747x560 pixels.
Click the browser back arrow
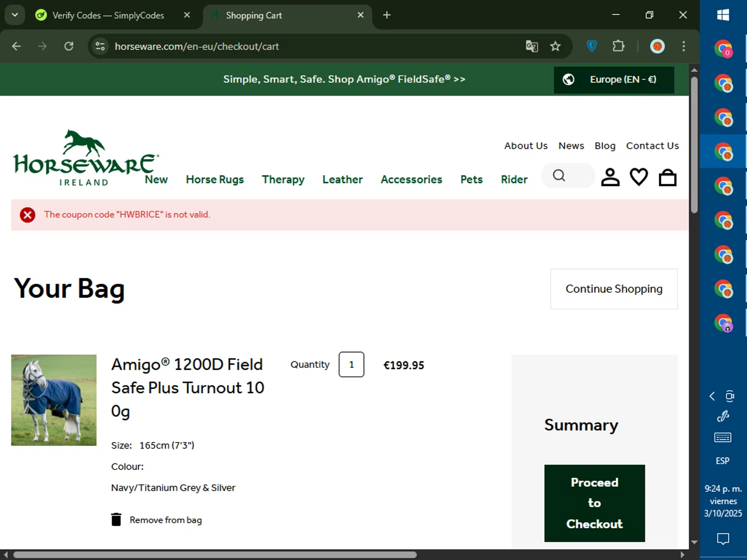click(x=16, y=46)
